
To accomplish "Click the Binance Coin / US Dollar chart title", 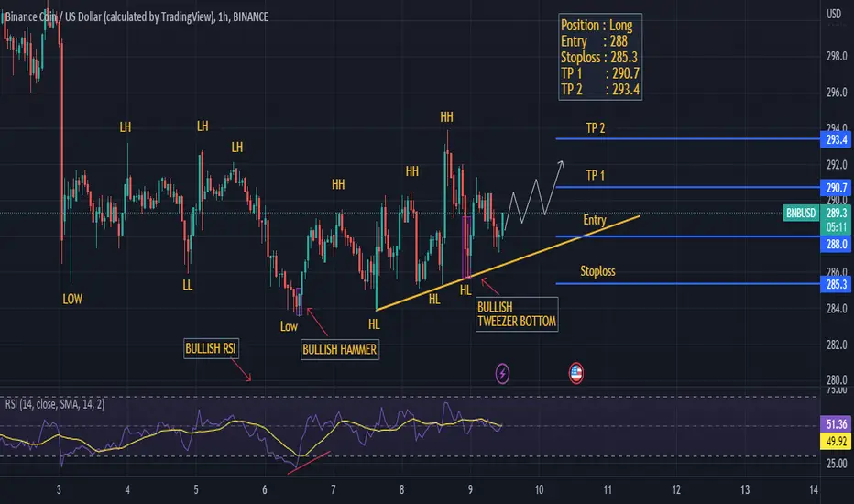I will pyautogui.click(x=137, y=16).
